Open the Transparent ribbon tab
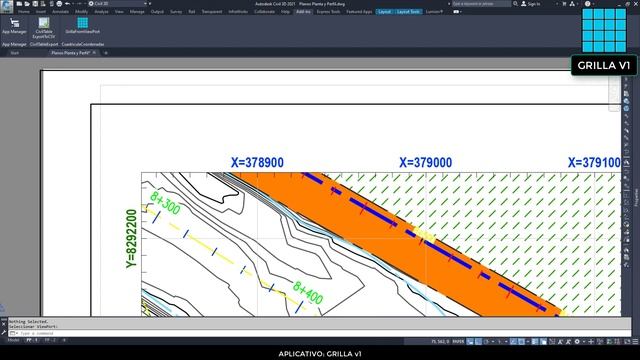 coord(211,12)
